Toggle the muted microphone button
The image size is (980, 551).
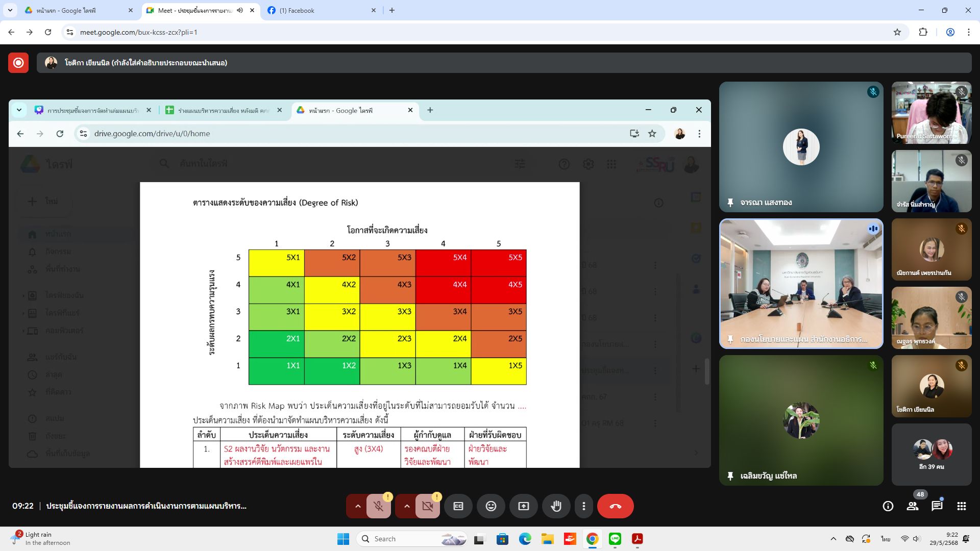[x=378, y=506]
